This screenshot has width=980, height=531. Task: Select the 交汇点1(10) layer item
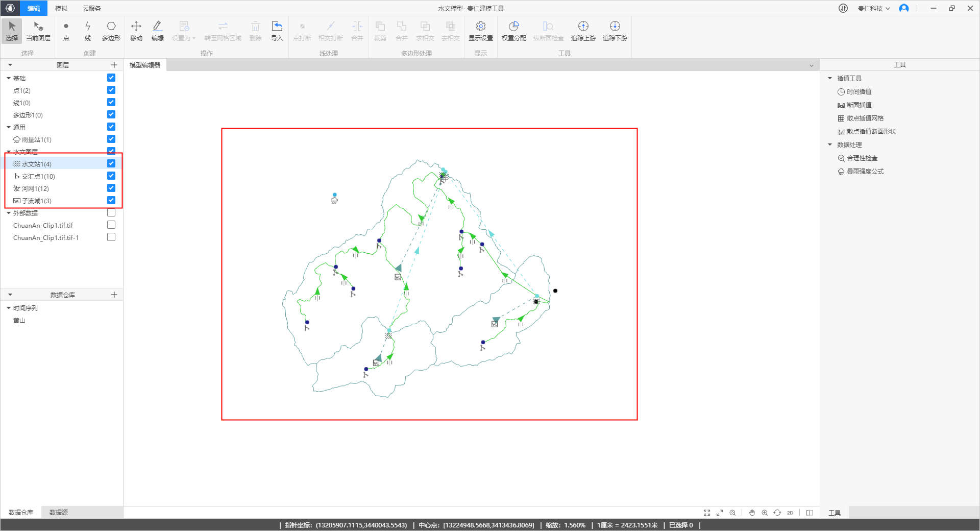[x=38, y=177]
